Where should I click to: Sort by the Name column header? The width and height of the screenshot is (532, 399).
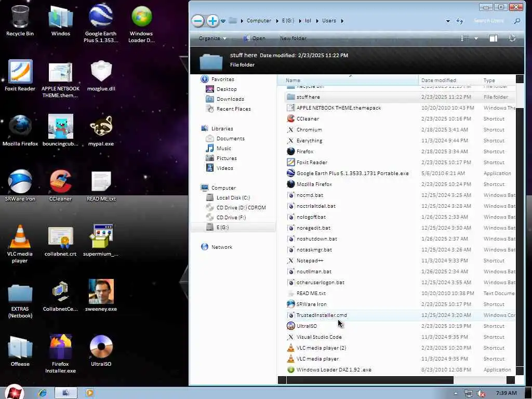click(x=349, y=81)
